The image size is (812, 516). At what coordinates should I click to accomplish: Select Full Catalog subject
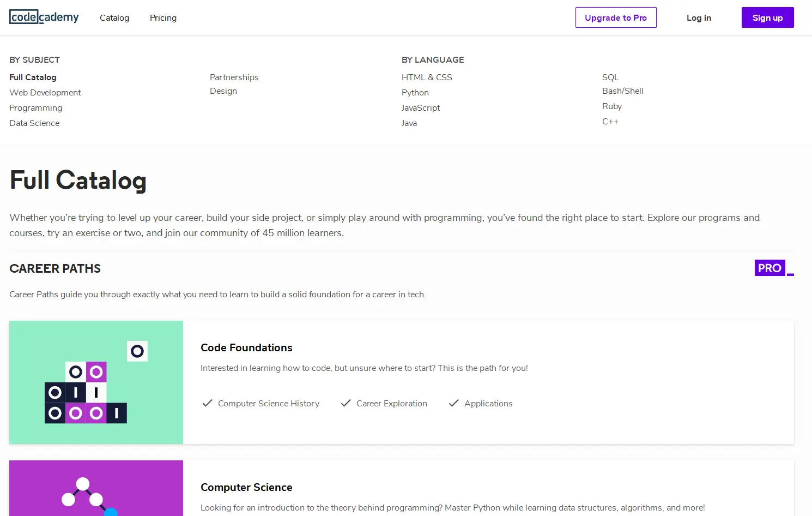pyautogui.click(x=33, y=77)
